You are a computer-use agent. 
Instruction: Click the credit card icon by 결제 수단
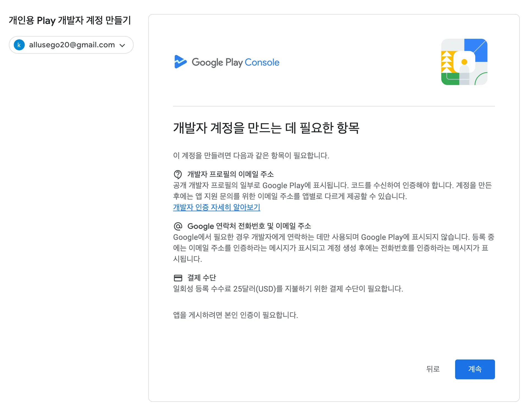click(178, 278)
